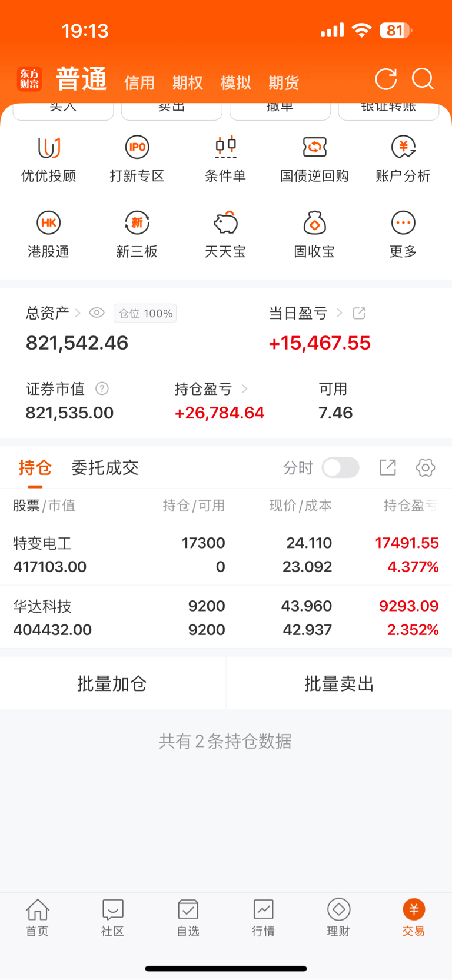
Task: Tap the refresh icon in header
Action: [x=386, y=79]
